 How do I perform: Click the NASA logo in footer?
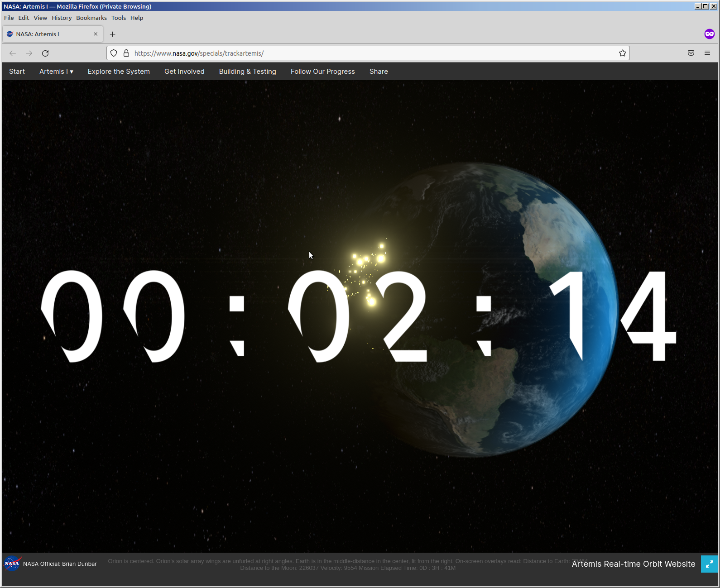pyautogui.click(x=13, y=564)
